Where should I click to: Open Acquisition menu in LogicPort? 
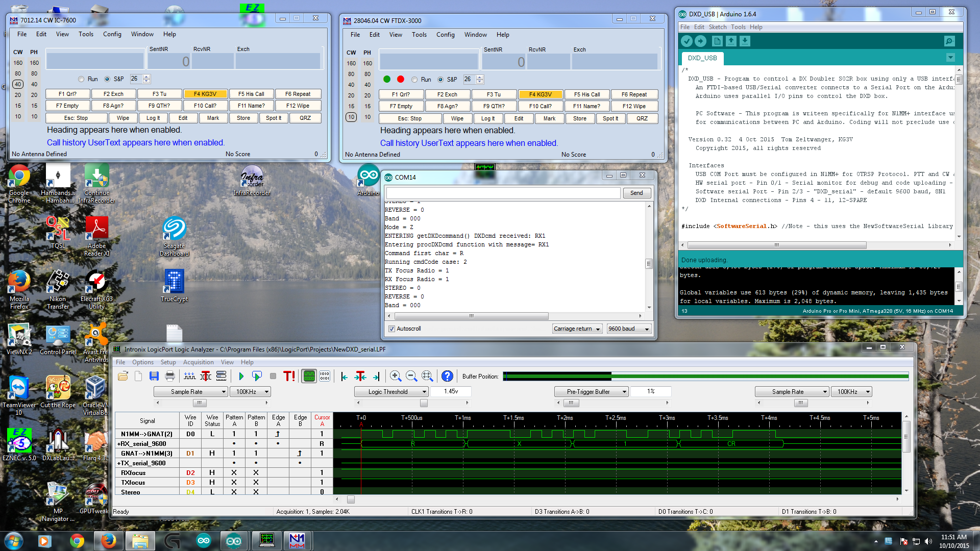click(198, 362)
